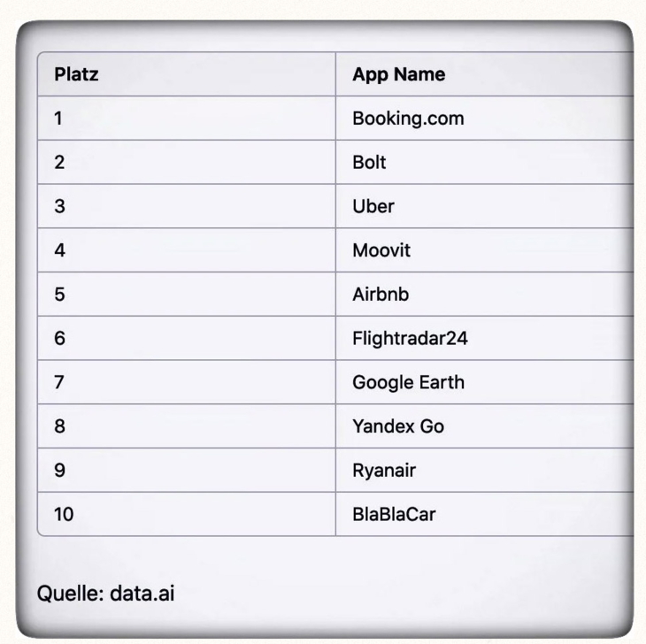Click the App Name column header
646x644 pixels.
(398, 74)
